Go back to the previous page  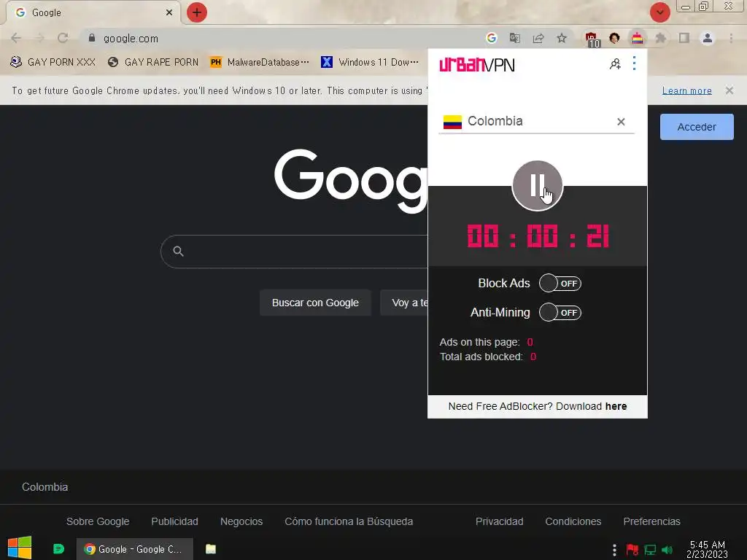tap(16, 38)
